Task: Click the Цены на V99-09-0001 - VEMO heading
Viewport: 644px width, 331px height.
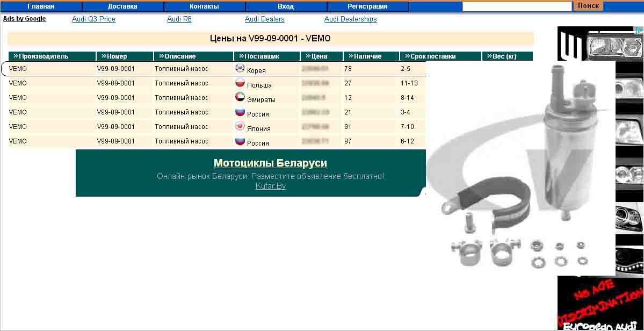Action: [270, 39]
